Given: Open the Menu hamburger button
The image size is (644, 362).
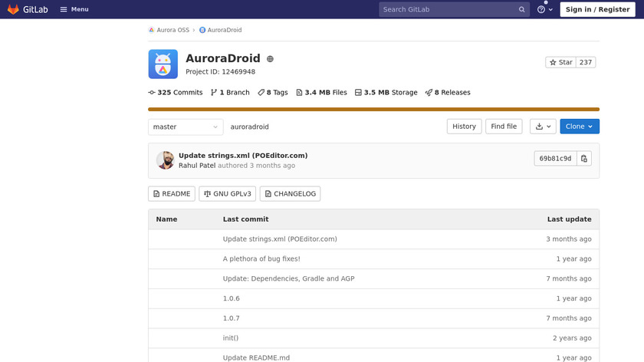Looking at the screenshot, I should (74, 9).
